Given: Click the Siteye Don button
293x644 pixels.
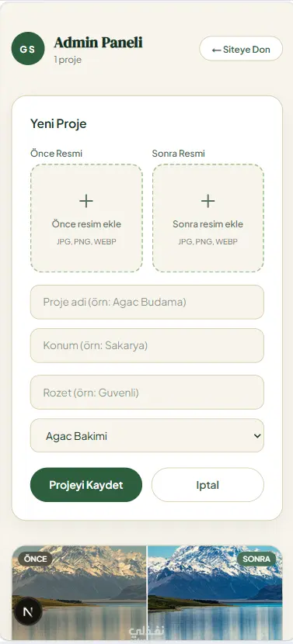Looking at the screenshot, I should [241, 49].
